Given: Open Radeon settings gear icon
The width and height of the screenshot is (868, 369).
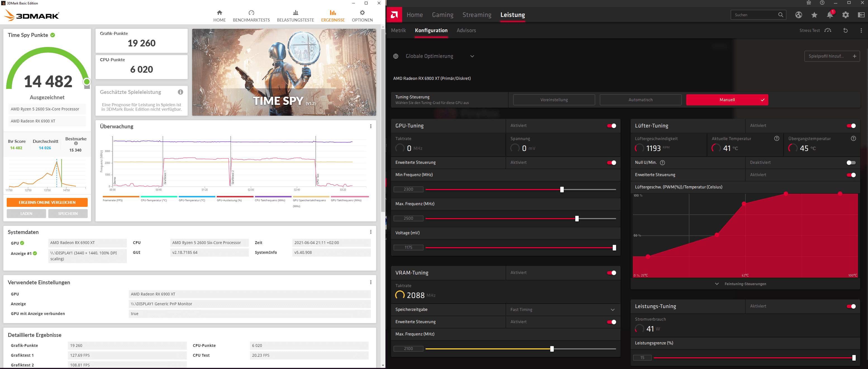Looking at the screenshot, I should click(x=845, y=15).
